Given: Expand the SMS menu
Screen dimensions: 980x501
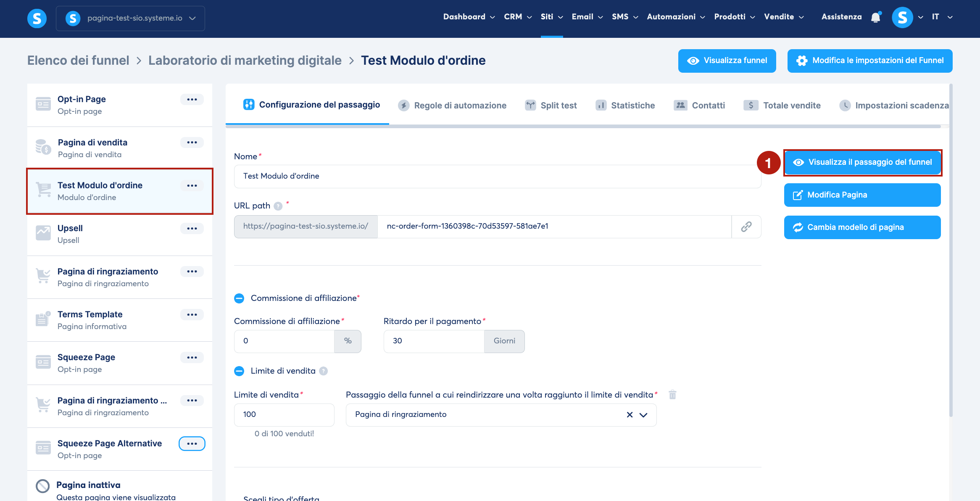Looking at the screenshot, I should [625, 17].
